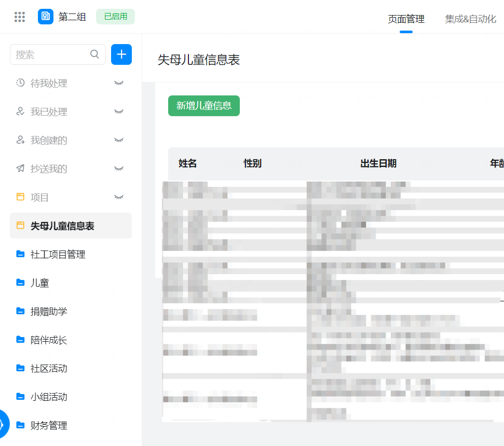Toggle visibility eye for 我已处理
This screenshot has width=504, height=446.
click(119, 112)
